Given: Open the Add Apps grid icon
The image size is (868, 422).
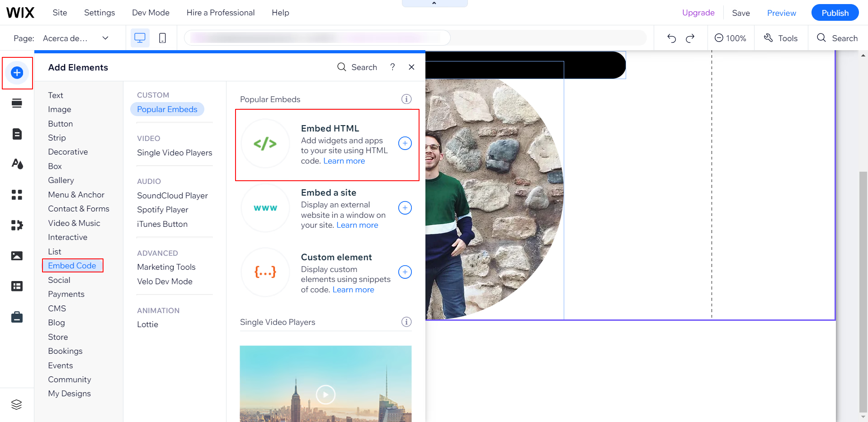Looking at the screenshot, I should click(x=17, y=195).
